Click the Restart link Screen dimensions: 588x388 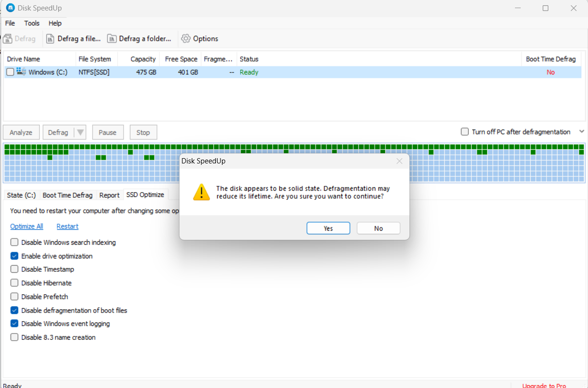click(67, 226)
